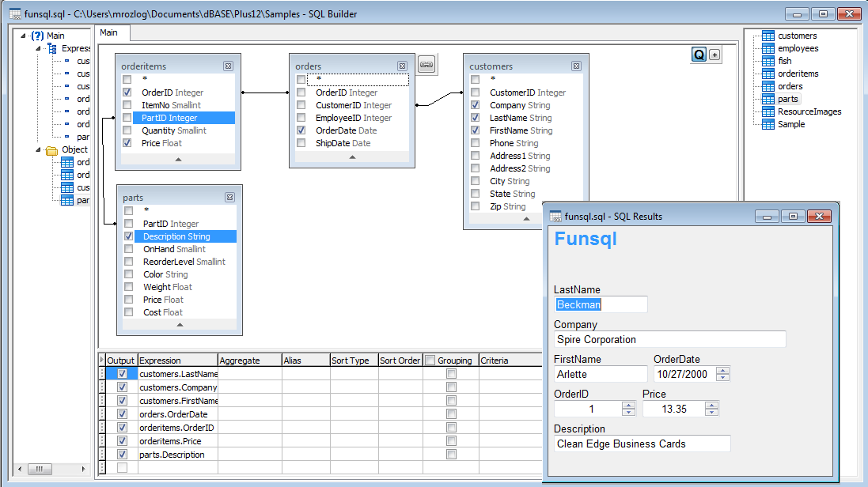The height and width of the screenshot is (487, 868).
Task: Collapse the orders table with its arrow
Action: (x=352, y=157)
